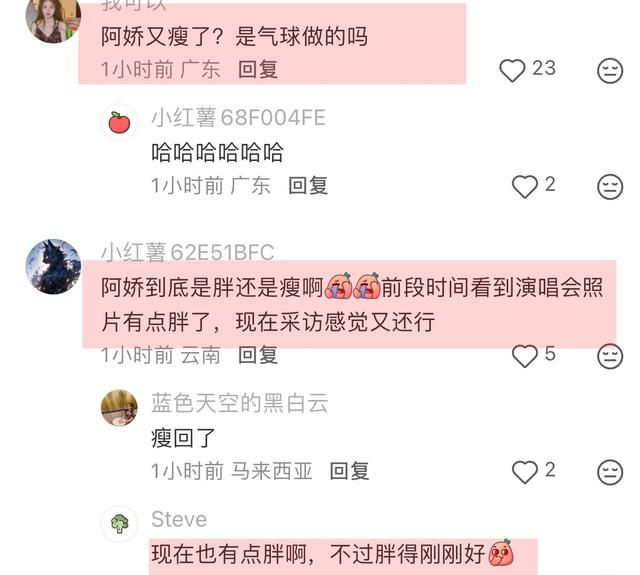
Task: Open username 蓝色天空的黑白云
Action: [x=240, y=403]
